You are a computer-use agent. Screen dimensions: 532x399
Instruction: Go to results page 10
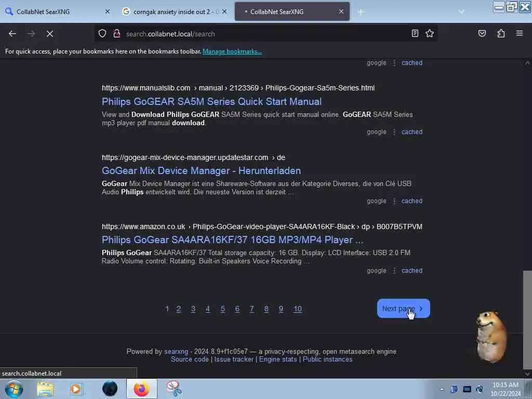point(298,309)
